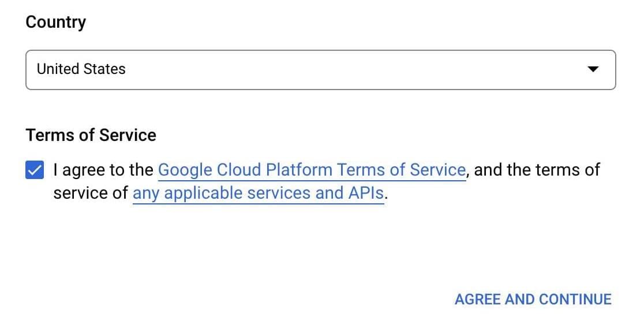Click the empty middle of the Country select box

346,70
